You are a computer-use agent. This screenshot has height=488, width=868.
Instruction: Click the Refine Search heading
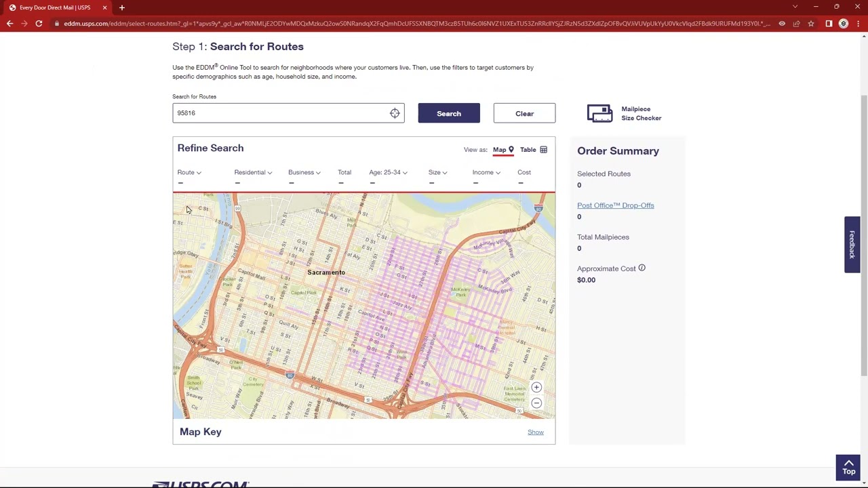pos(210,148)
